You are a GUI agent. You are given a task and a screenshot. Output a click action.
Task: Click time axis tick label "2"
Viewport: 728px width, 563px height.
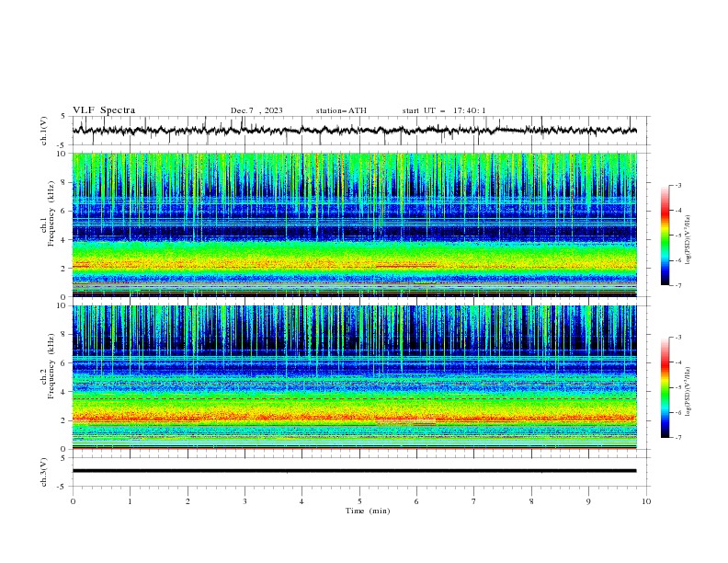point(188,501)
